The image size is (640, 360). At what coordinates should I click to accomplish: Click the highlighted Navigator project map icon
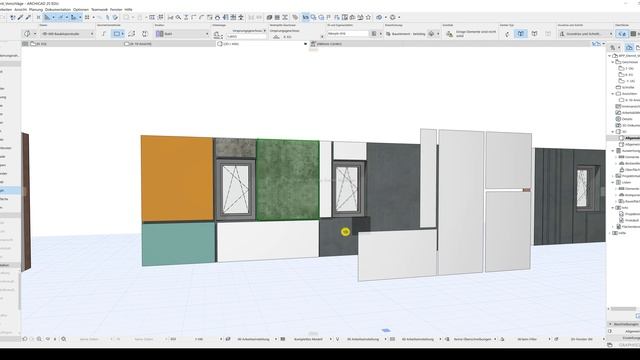point(629,48)
